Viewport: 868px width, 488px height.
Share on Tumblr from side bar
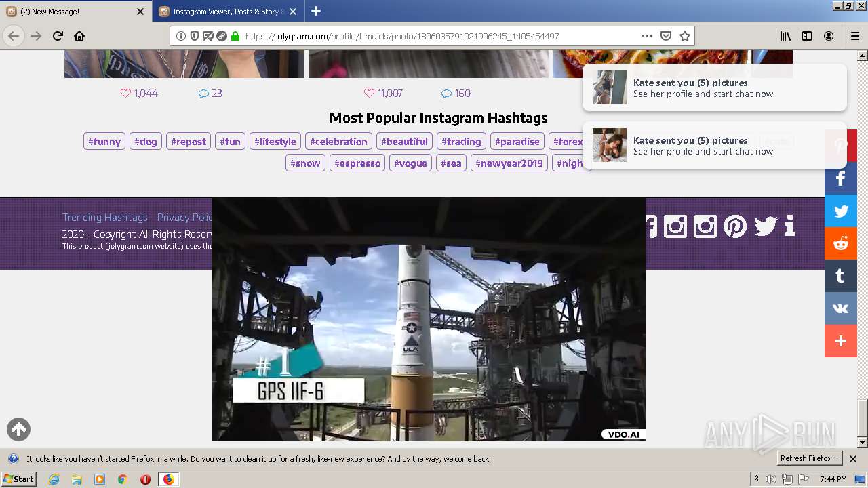point(841,277)
